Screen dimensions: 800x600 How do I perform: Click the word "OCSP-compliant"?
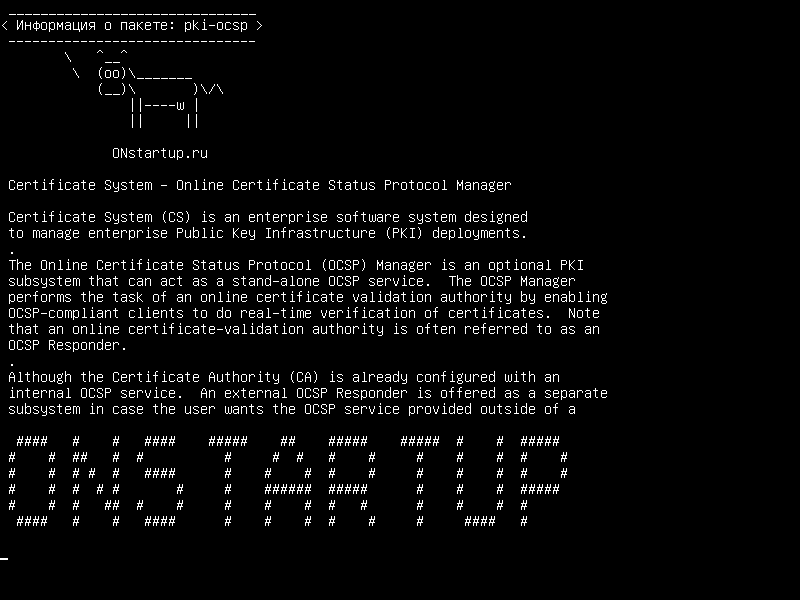[64, 313]
